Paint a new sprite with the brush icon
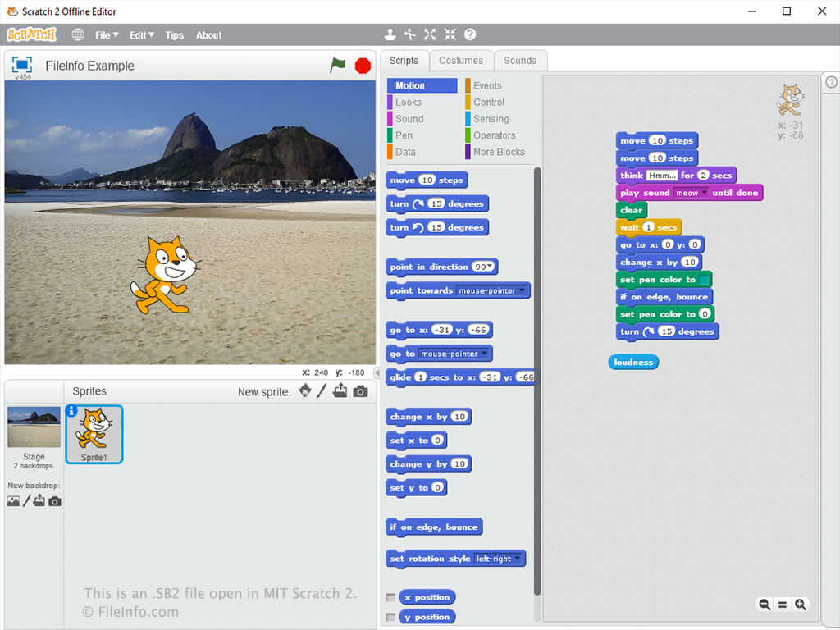840x630 pixels. 322,391
